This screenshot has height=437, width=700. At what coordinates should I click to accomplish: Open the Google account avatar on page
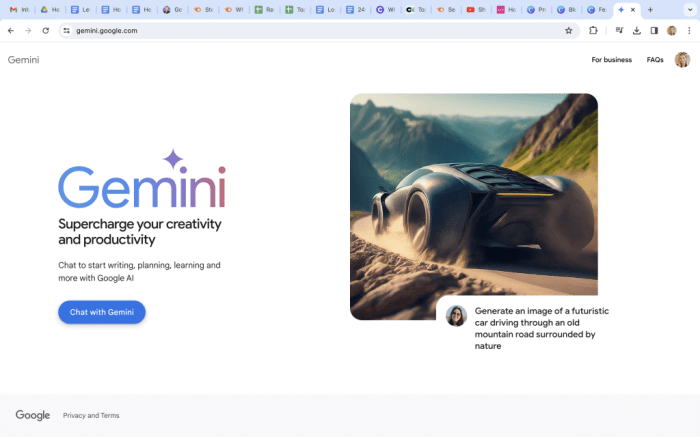tap(682, 60)
